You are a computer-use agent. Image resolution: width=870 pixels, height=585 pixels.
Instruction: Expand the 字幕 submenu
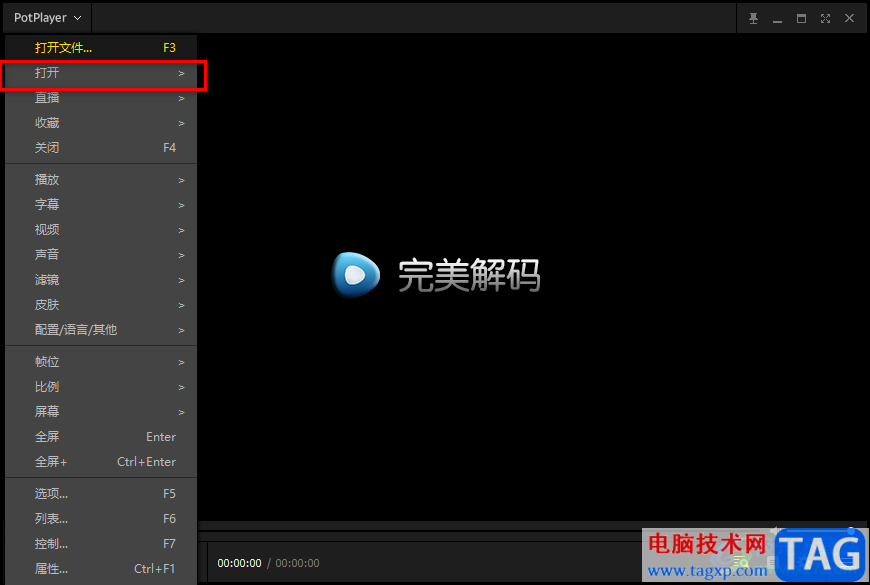[x=101, y=205]
